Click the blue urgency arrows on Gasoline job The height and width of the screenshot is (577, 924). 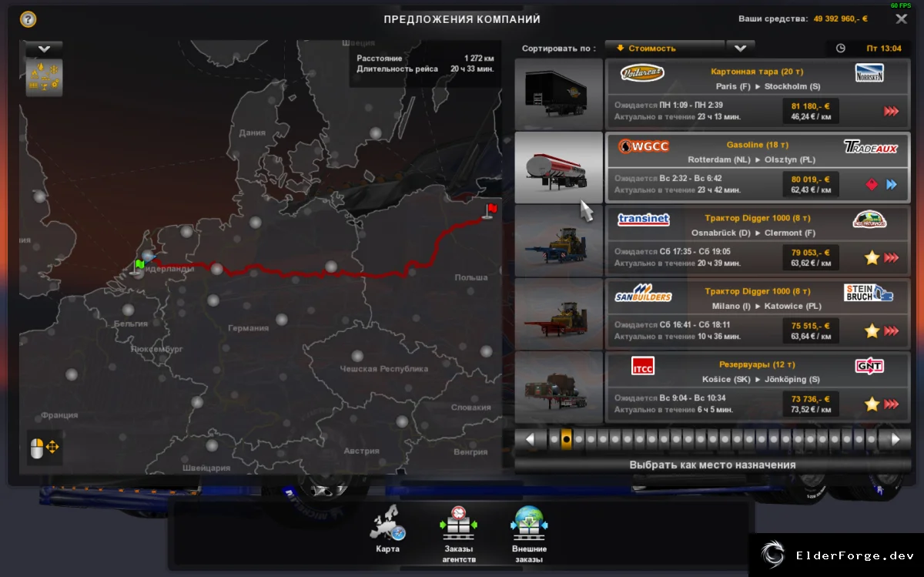892,184
